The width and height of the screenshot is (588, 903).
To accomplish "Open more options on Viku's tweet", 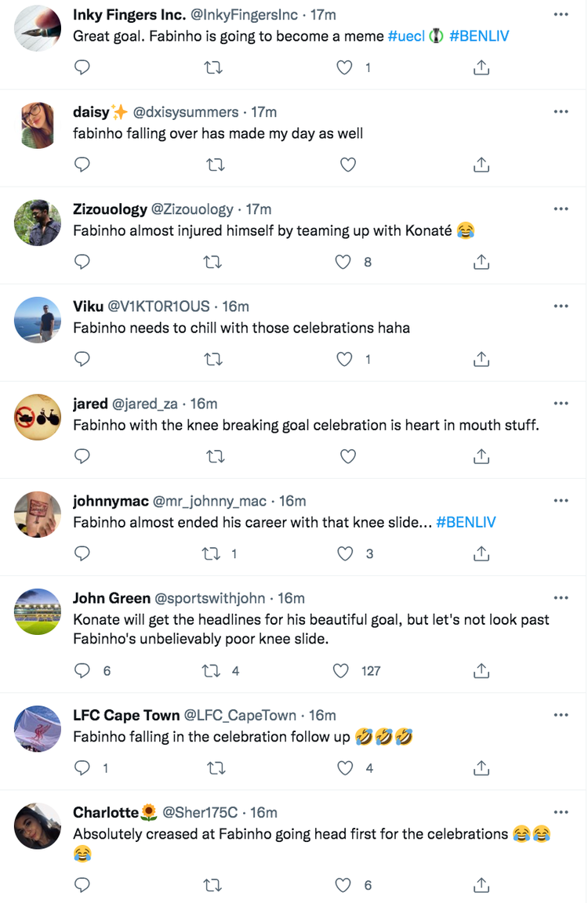I will click(561, 306).
